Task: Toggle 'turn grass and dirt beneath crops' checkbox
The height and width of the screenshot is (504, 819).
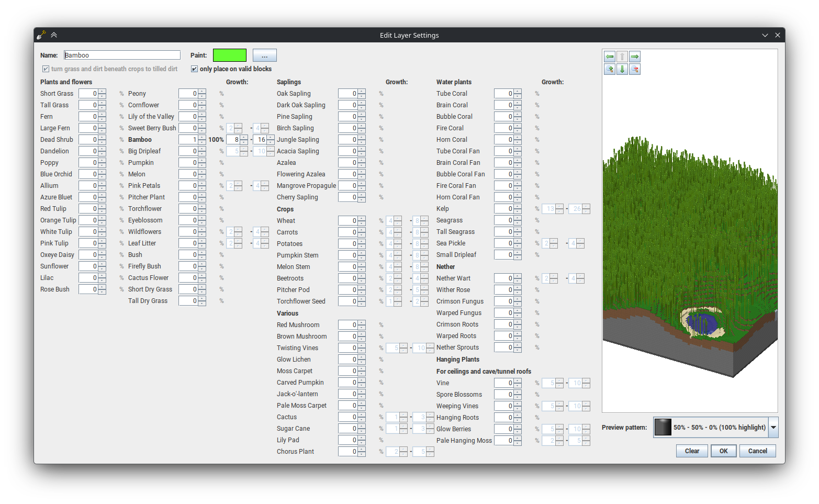Action: pyautogui.click(x=46, y=69)
